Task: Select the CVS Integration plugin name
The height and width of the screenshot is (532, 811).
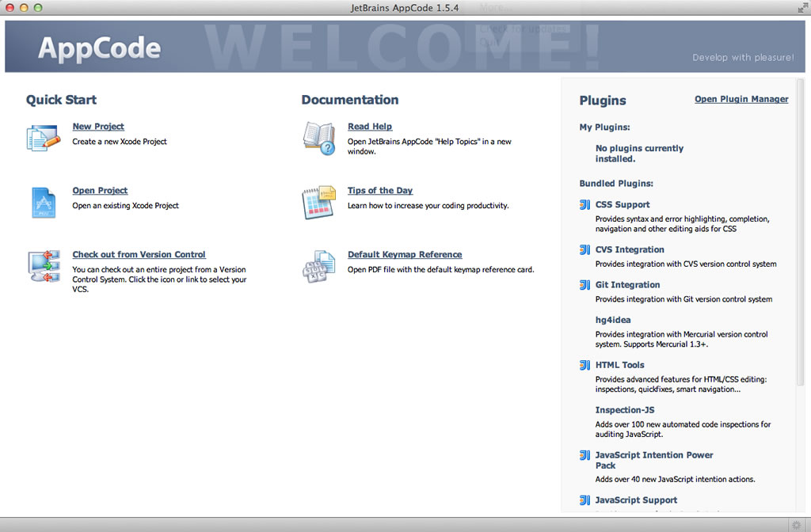Action: [x=630, y=249]
